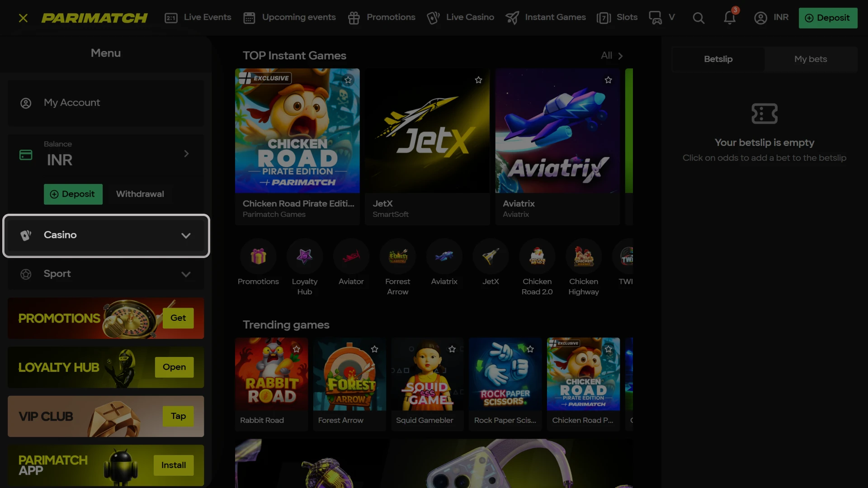The height and width of the screenshot is (488, 868).
Task: Open the Promotions gift shortcut icon
Action: pyautogui.click(x=258, y=256)
